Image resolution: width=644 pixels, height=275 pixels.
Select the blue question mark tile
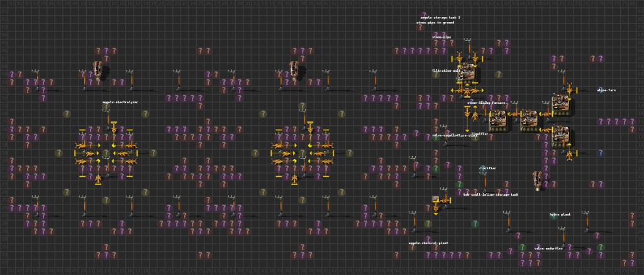[601, 153]
